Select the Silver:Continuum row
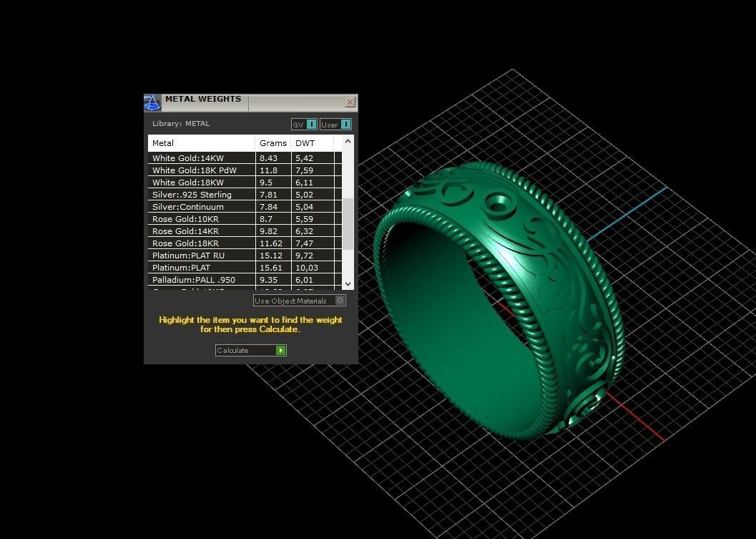 245,207
